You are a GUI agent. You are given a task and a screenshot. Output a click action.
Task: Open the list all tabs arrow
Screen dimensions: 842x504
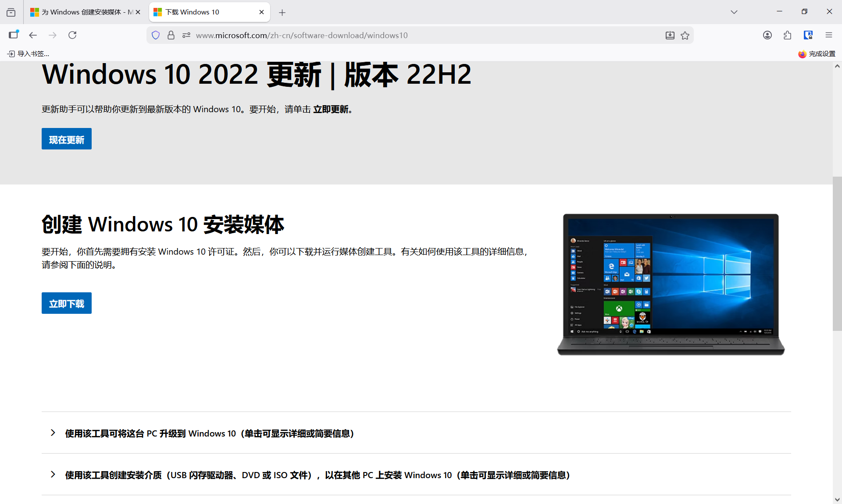(734, 12)
